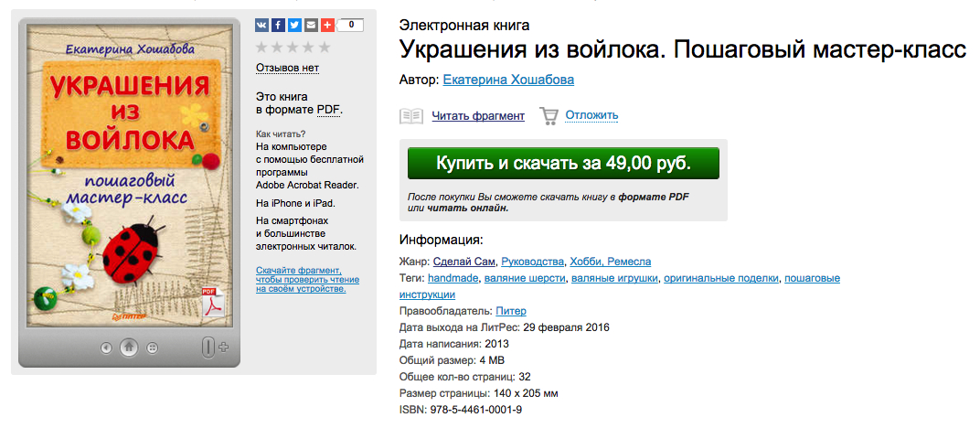
Task: Share the book on Twitter
Action: [x=294, y=26]
